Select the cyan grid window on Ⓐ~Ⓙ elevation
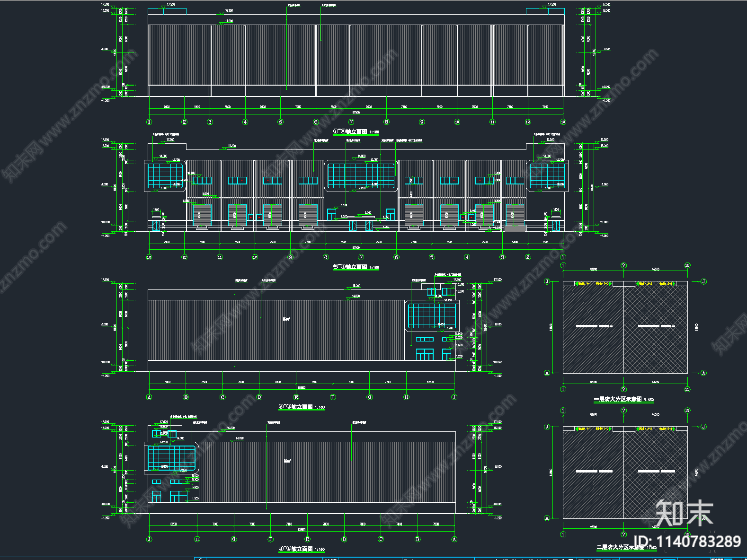 click(x=432, y=315)
